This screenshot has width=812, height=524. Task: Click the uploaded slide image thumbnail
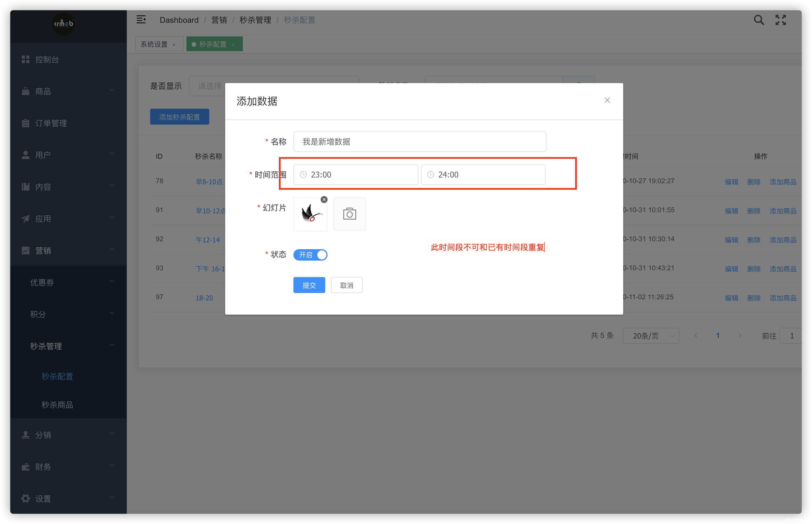310,214
